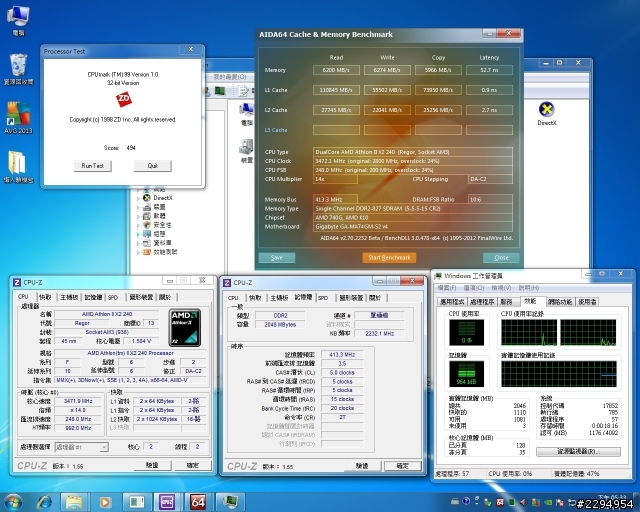Click the orange Start Benchmark button
640x512 pixels.
click(x=389, y=258)
